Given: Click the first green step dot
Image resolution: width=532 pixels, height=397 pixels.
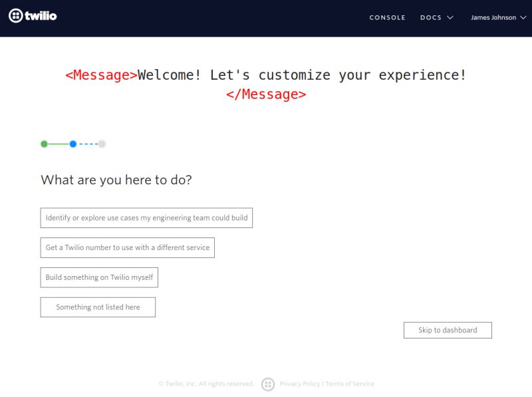Looking at the screenshot, I should (43, 143).
